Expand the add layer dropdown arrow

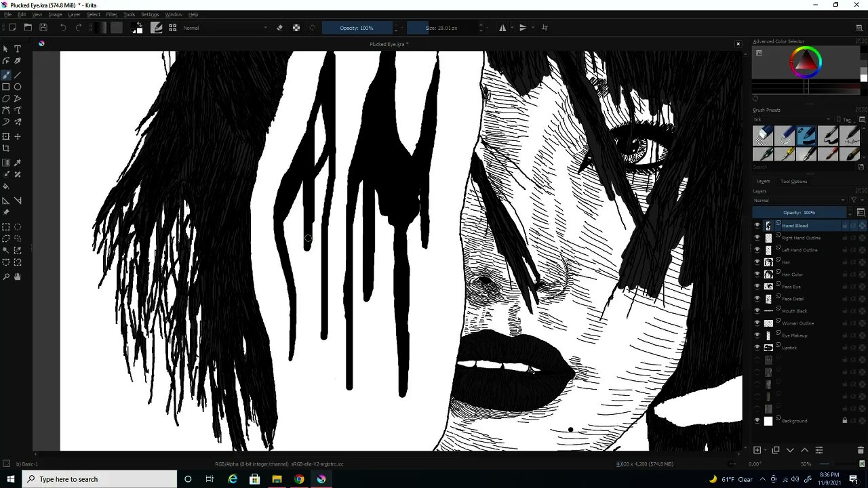tap(766, 450)
